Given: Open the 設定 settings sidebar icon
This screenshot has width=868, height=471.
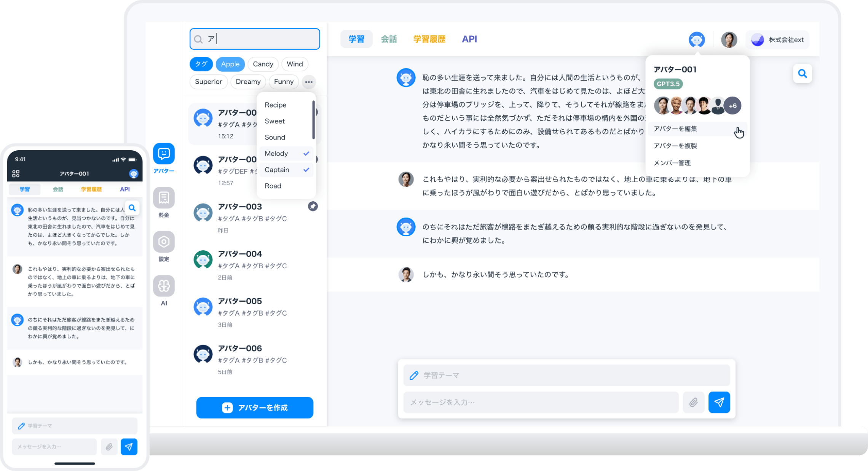Looking at the screenshot, I should (x=164, y=242).
